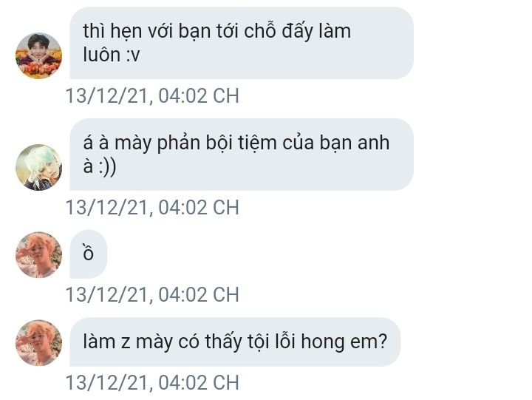Viewport: 532px width, 400px height.
Task: Click the ":v" emoticon in first message
Action: click(133, 55)
